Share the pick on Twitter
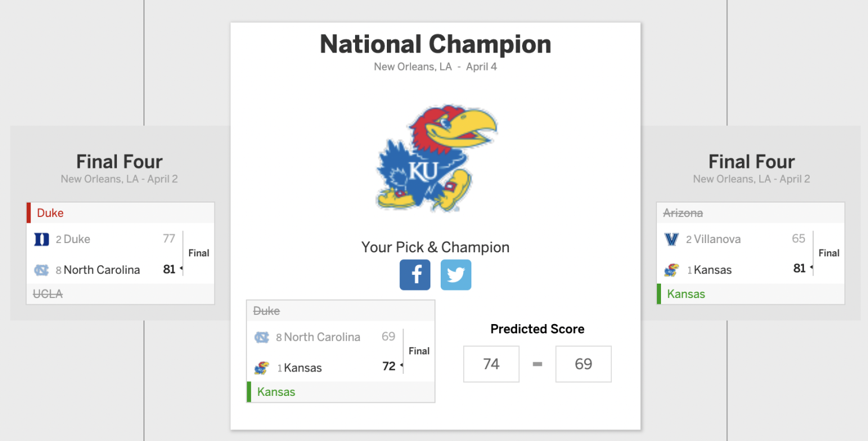 click(456, 275)
